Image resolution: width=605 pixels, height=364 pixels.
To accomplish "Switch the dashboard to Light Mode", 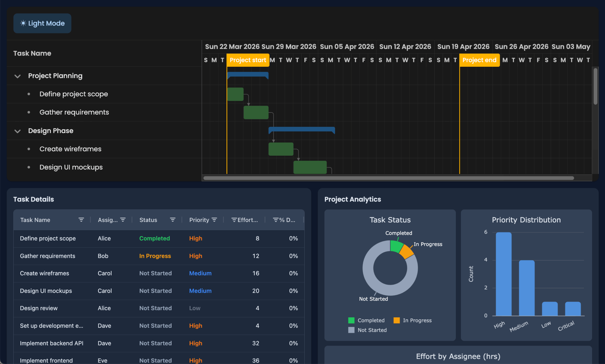I will (x=42, y=23).
